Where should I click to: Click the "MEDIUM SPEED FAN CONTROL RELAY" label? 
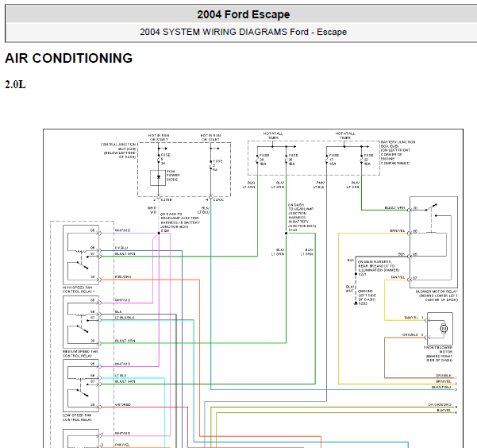[x=80, y=353]
